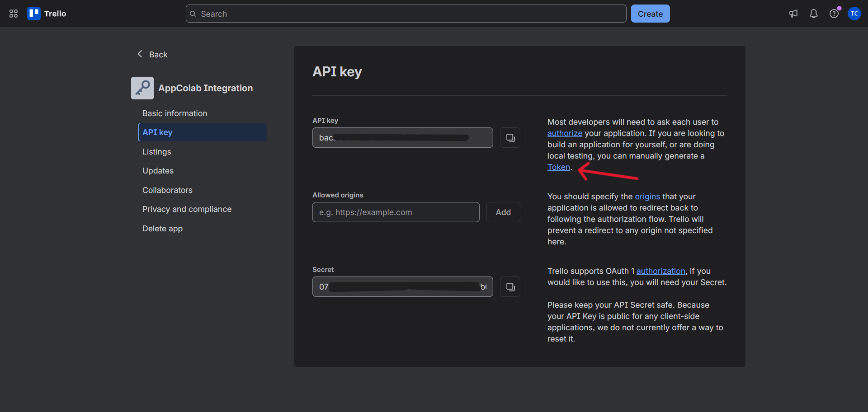Open the Delete app section
This screenshot has height=412, width=868.
click(163, 229)
